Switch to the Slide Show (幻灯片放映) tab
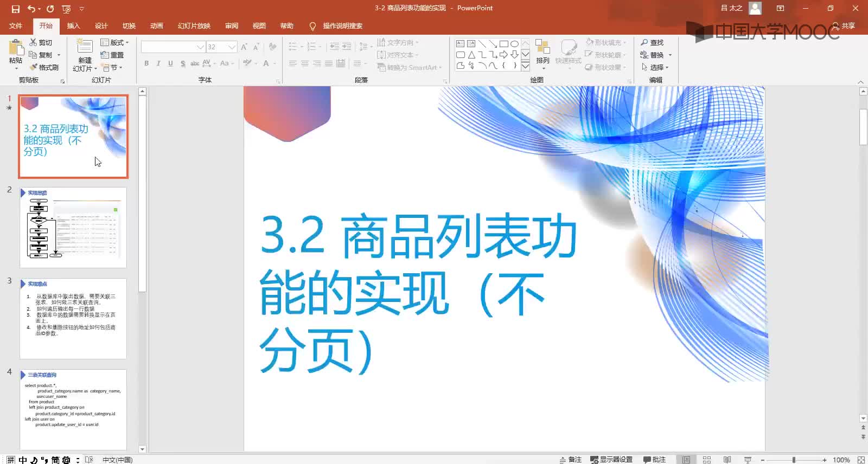868x464 pixels. 194,25
